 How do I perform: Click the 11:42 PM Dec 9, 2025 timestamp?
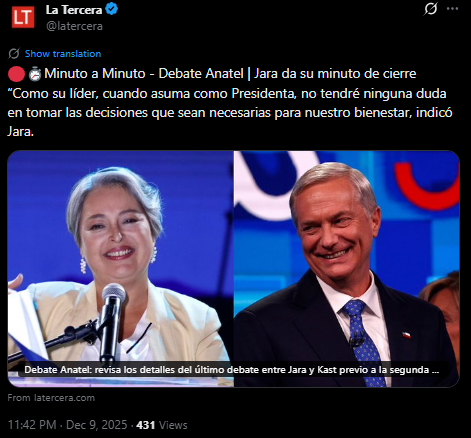67,425
